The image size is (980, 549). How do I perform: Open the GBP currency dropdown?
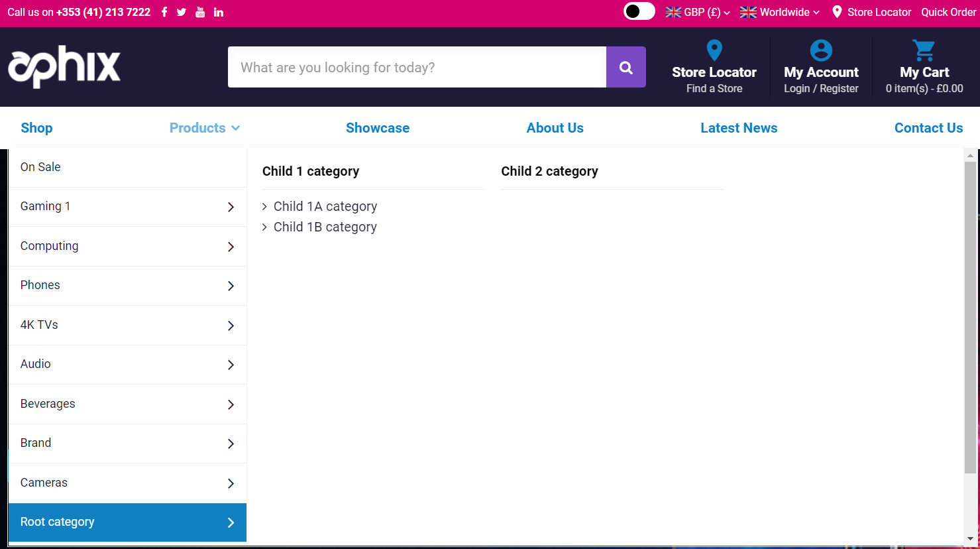click(x=698, y=12)
